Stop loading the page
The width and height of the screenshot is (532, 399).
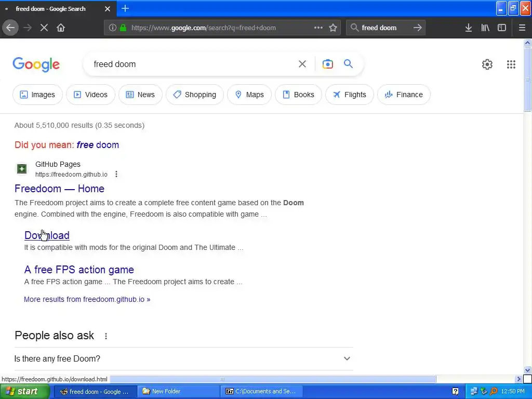pos(44,28)
